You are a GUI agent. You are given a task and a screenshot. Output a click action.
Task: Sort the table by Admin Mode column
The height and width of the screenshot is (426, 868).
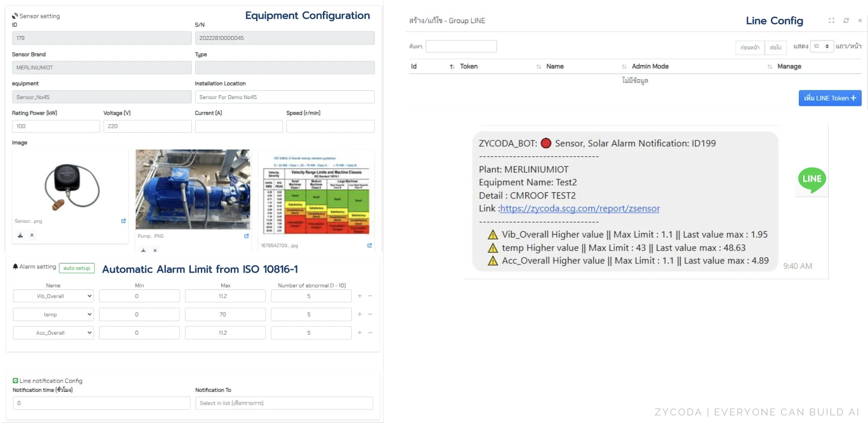point(769,67)
